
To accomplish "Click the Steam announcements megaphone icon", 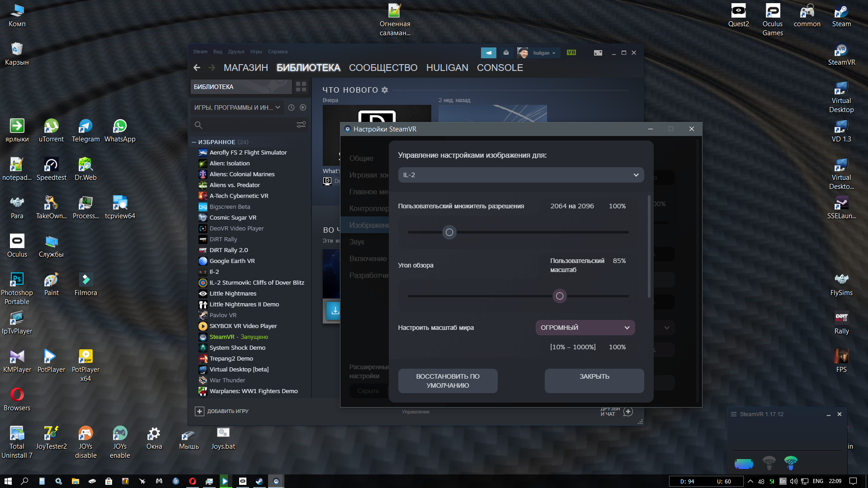I will 488,53.
